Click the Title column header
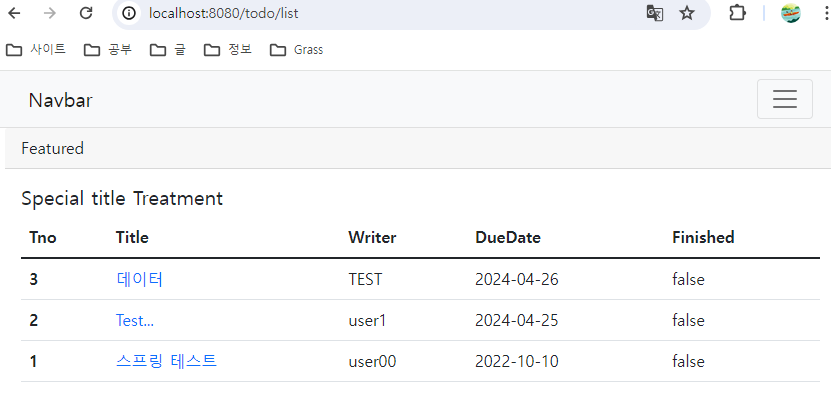The width and height of the screenshot is (831, 409). [132, 237]
